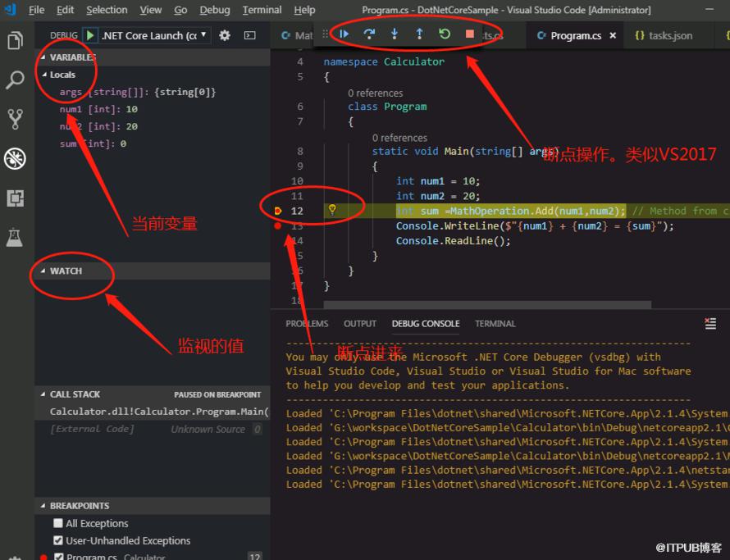Viewport: 730px width, 560px height.
Task: Open the Terminal menu
Action: [x=262, y=10]
